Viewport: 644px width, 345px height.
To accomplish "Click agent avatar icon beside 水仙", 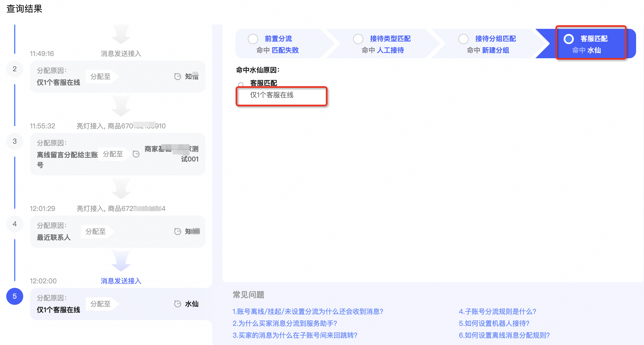I will [177, 304].
